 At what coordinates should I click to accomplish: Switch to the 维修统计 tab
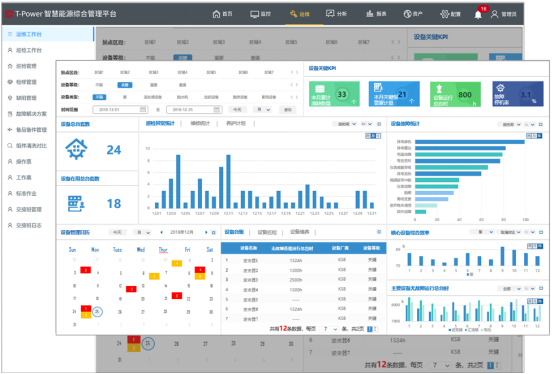coord(200,123)
